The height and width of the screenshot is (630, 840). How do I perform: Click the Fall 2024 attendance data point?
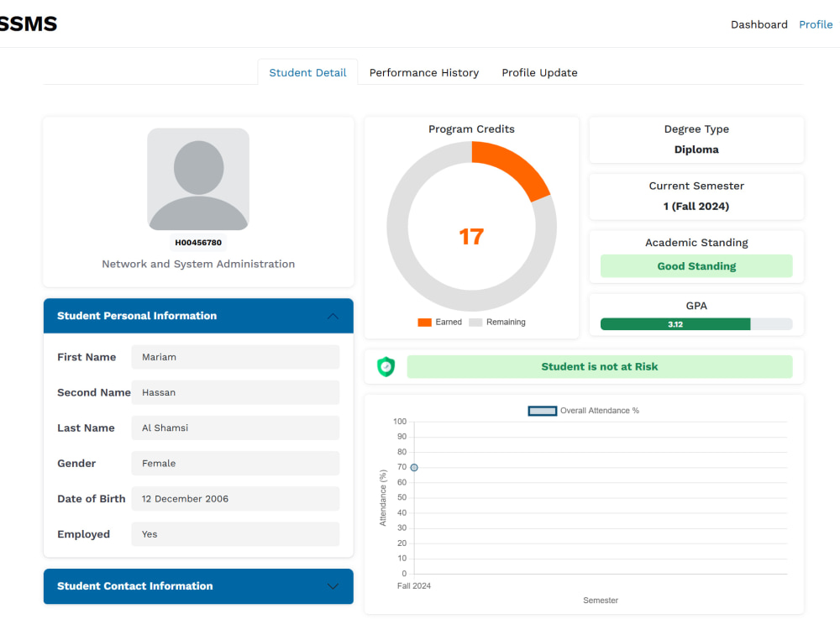pos(414,468)
